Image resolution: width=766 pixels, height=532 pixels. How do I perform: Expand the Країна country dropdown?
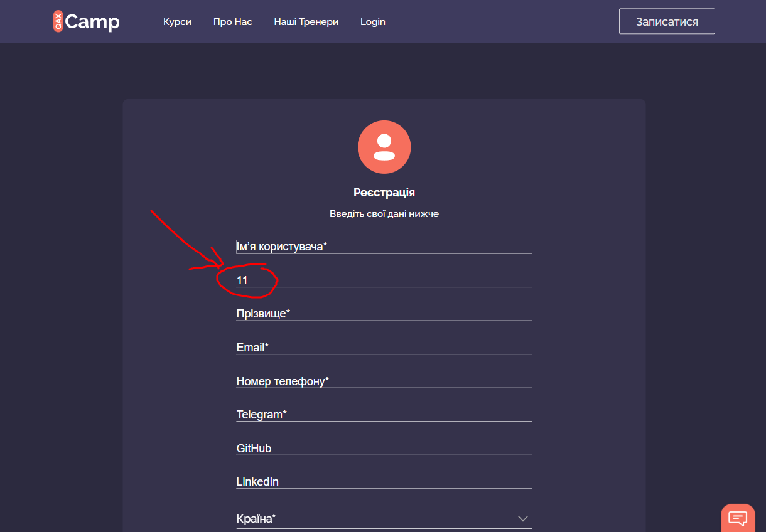coord(384,518)
